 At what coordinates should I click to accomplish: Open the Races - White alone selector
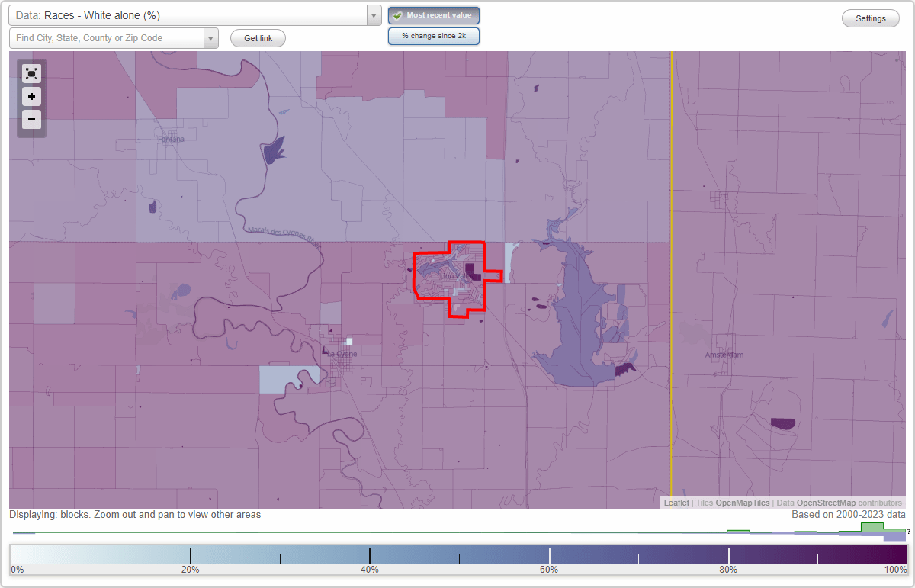tap(191, 14)
